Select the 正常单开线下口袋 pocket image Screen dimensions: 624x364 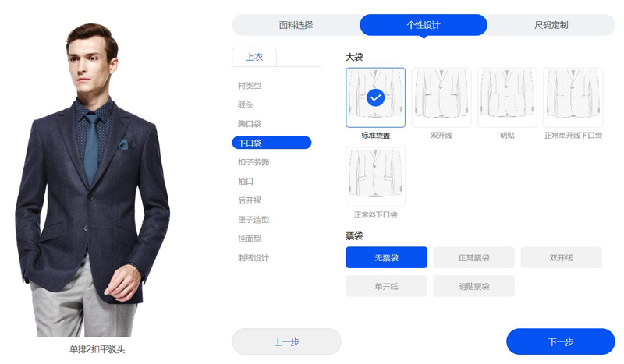click(573, 97)
